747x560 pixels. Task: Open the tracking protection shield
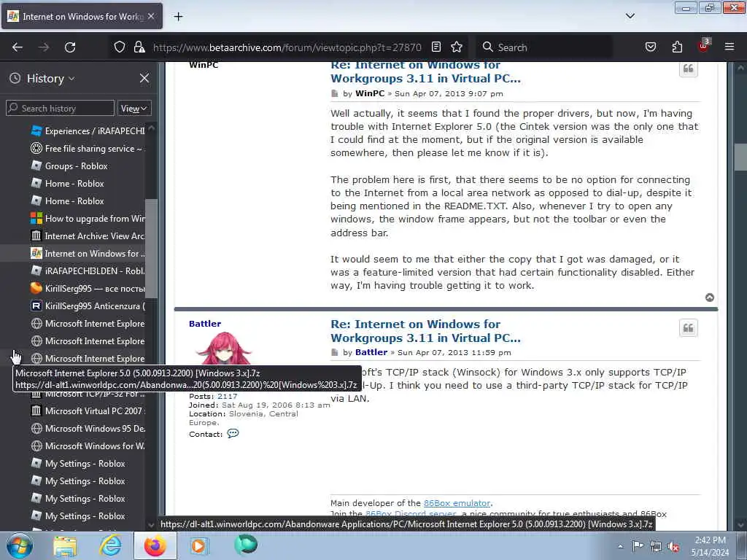pos(120,47)
